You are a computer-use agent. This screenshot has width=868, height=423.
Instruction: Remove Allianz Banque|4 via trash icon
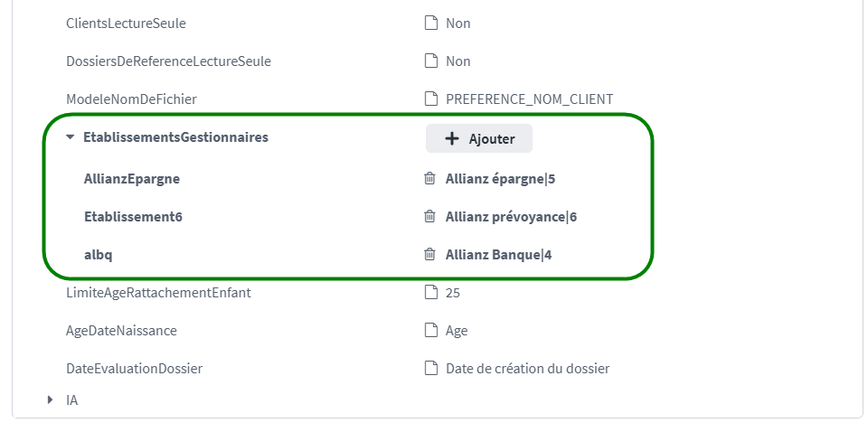pos(430,255)
